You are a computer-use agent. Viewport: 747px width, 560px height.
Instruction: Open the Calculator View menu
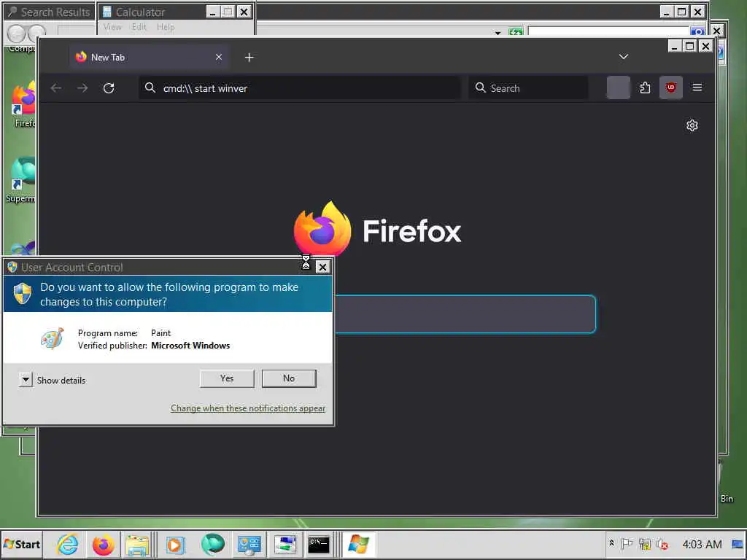pyautogui.click(x=113, y=27)
